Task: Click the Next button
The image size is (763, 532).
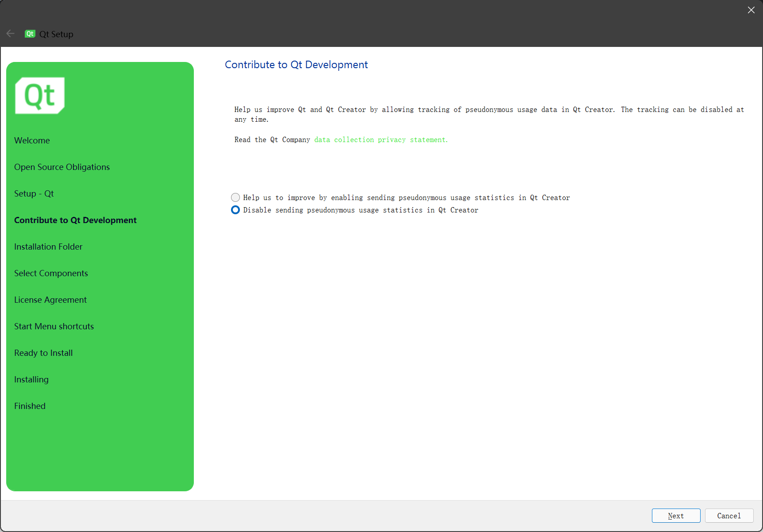Action: 676,516
